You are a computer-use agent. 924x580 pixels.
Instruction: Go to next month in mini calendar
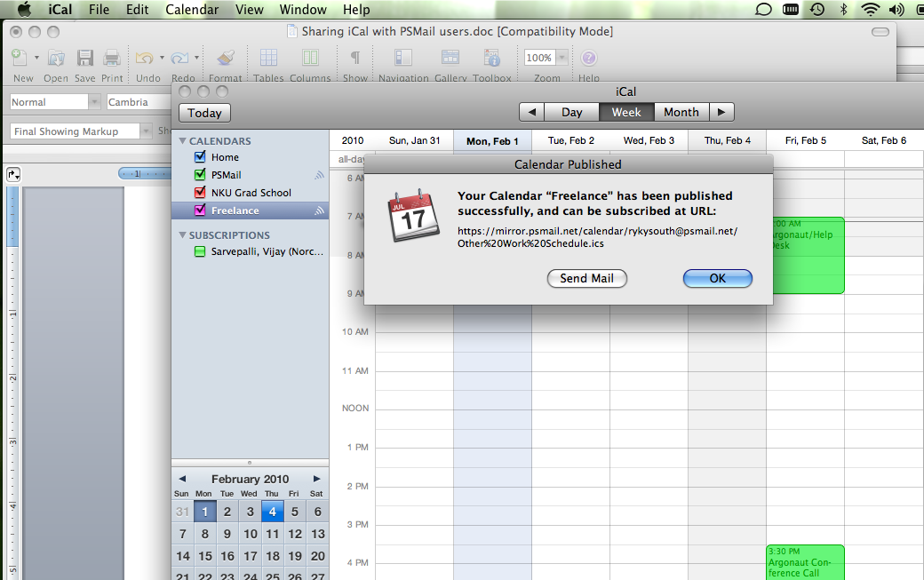[x=317, y=479]
